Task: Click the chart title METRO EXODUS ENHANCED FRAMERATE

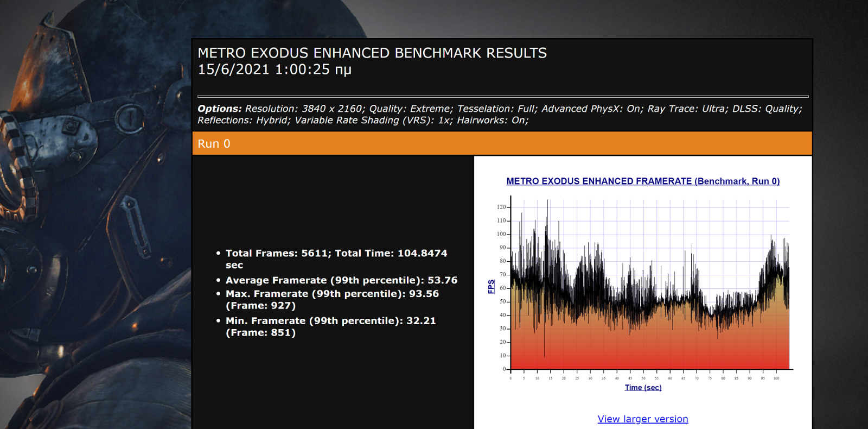Action: pos(643,181)
